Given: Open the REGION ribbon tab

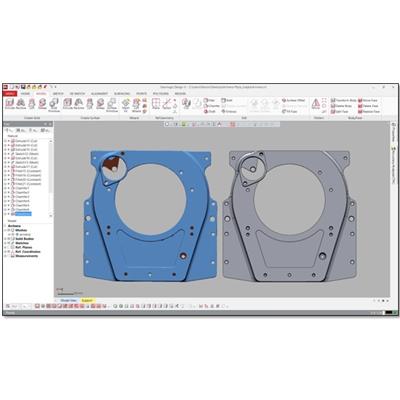Looking at the screenshot, I should 180,94.
